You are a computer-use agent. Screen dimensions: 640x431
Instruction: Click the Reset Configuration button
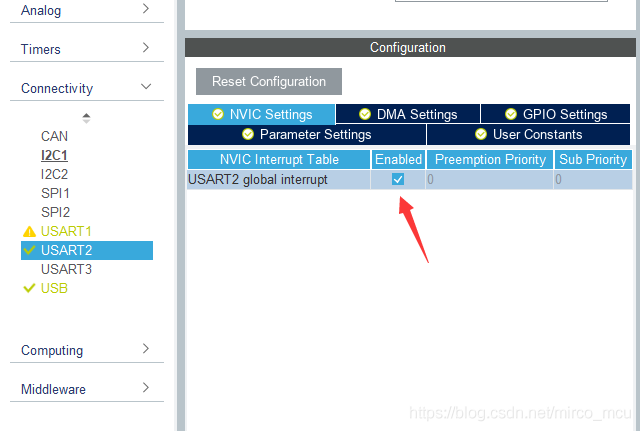coord(269,81)
